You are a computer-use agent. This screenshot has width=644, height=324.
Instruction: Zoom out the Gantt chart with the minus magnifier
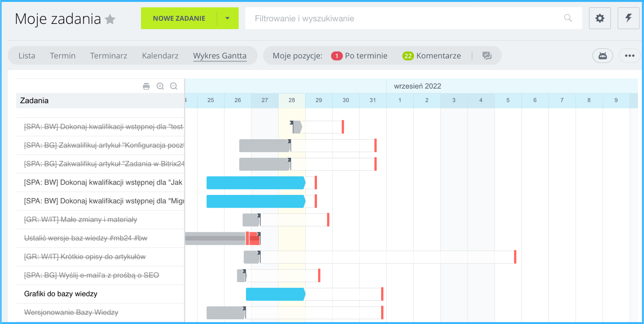tap(174, 86)
